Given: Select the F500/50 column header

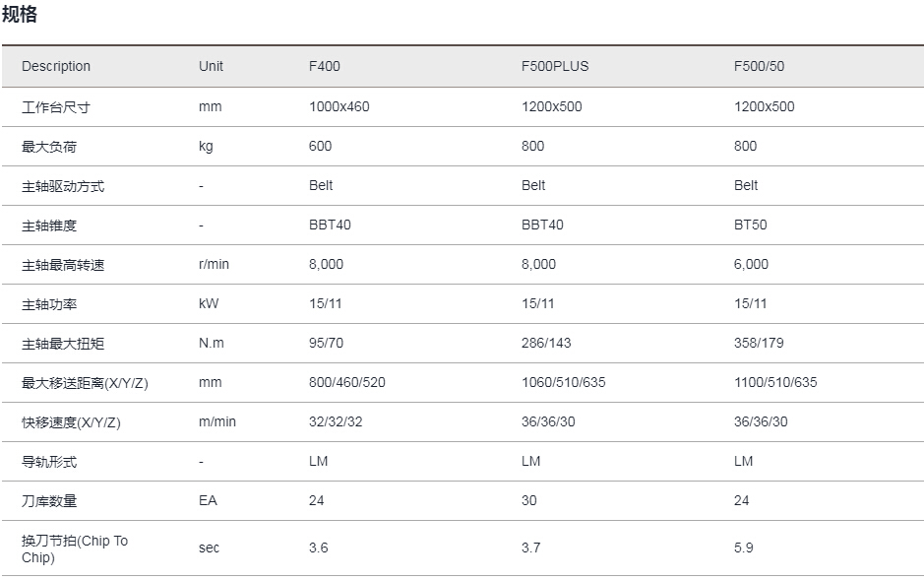Looking at the screenshot, I should coord(759,66).
